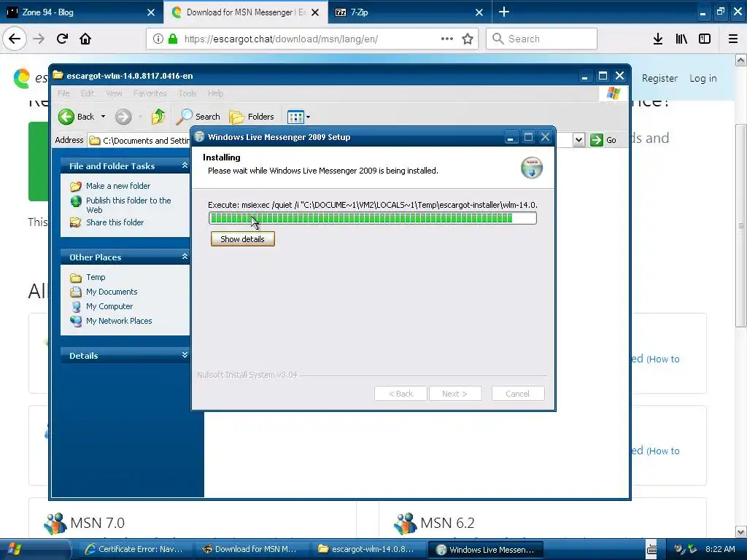Open the Explorer Edit menu

pyautogui.click(x=88, y=93)
